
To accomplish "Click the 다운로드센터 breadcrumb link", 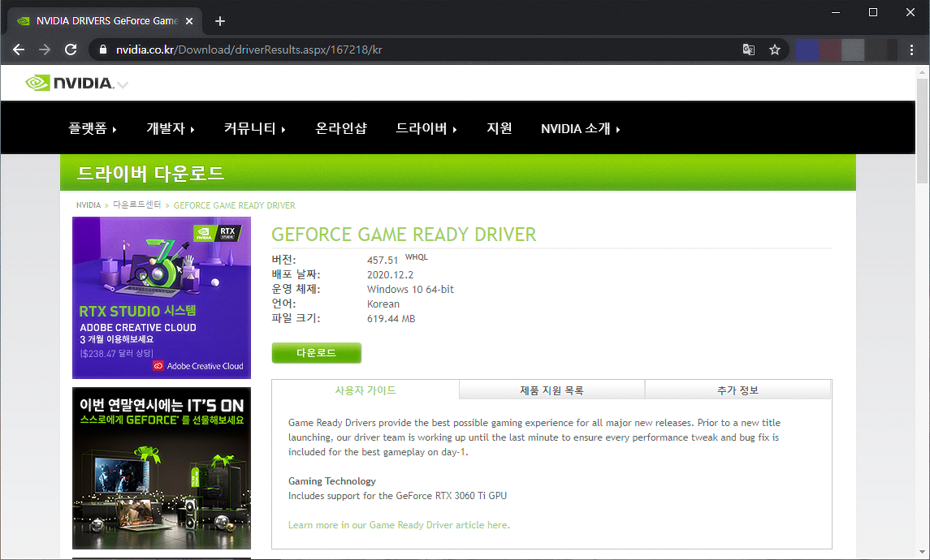I will pyautogui.click(x=137, y=205).
